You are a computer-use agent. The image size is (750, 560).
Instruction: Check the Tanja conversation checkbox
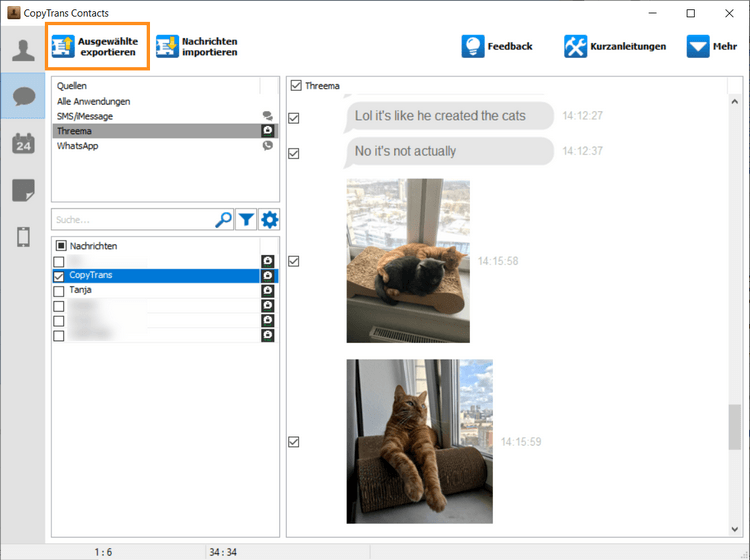click(59, 291)
